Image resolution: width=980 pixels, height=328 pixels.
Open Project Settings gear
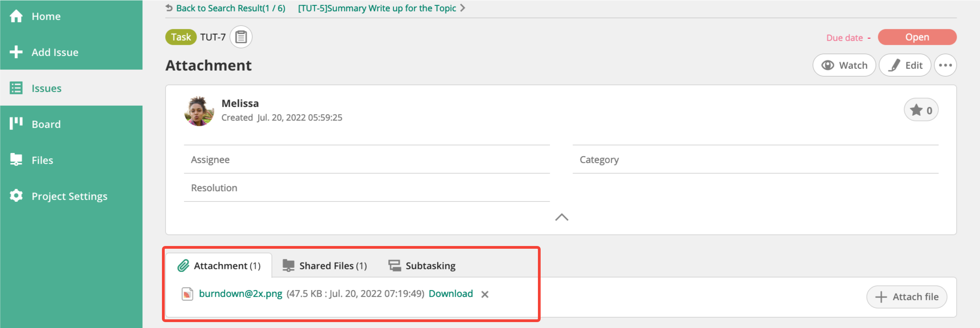pyautogui.click(x=16, y=196)
